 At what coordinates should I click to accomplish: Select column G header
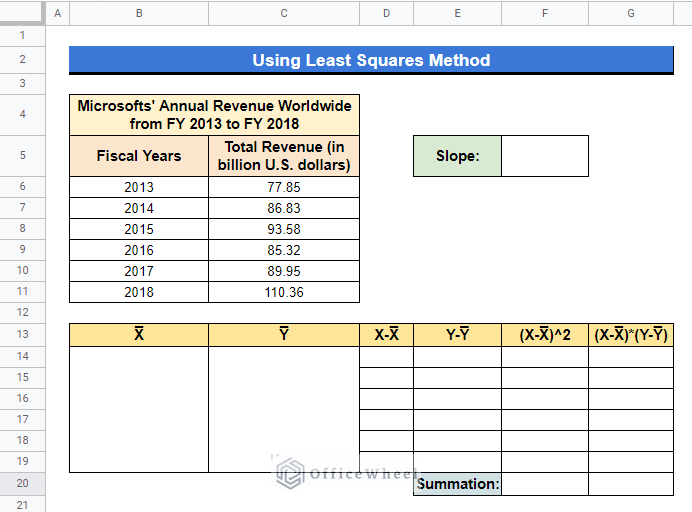click(631, 13)
